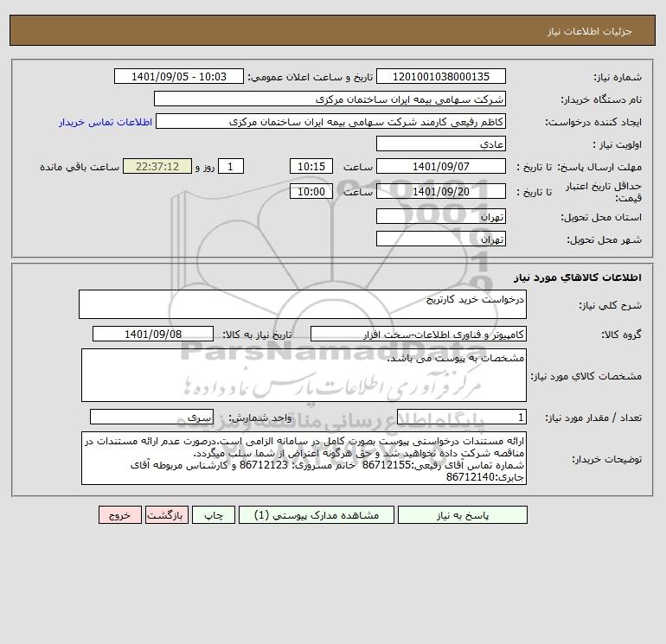Viewport: 666px width, 644px height.
Task: Click the اولویت نیاز field عادی
Action: (x=441, y=143)
